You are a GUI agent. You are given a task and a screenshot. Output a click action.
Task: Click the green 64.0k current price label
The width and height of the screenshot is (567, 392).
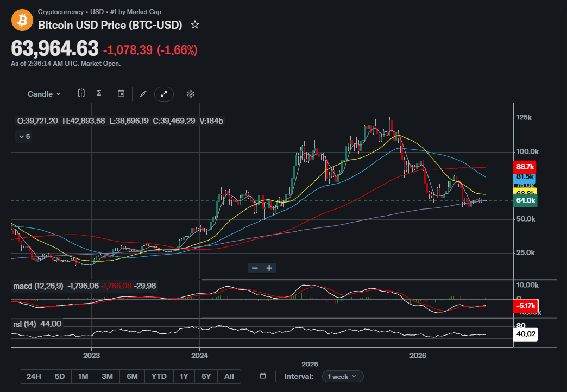pos(525,200)
